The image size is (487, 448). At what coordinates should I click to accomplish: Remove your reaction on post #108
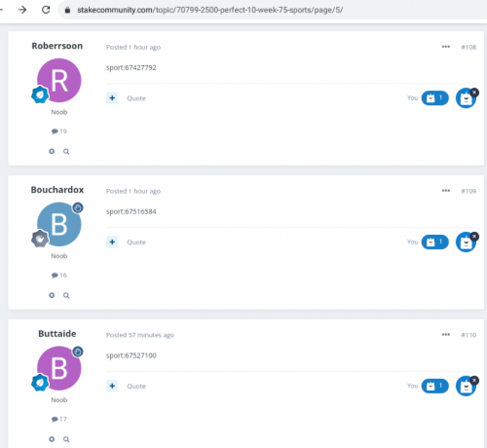click(x=474, y=93)
